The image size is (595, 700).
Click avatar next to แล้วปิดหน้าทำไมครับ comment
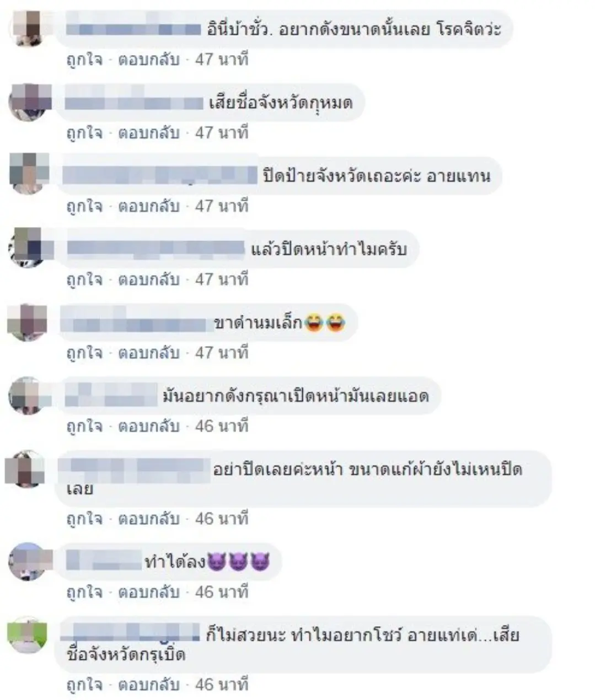pyautogui.click(x=27, y=247)
